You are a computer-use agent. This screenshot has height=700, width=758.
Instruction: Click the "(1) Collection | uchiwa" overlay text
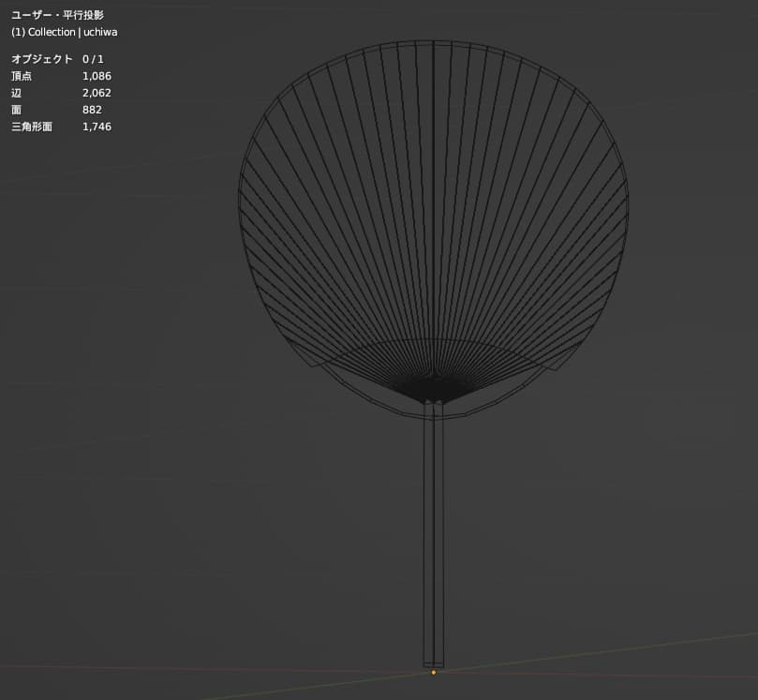point(64,32)
